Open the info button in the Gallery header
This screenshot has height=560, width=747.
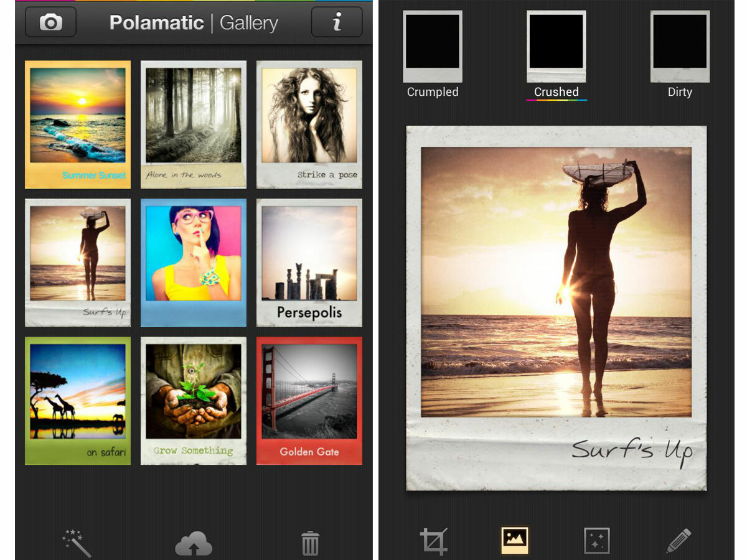coord(337,22)
